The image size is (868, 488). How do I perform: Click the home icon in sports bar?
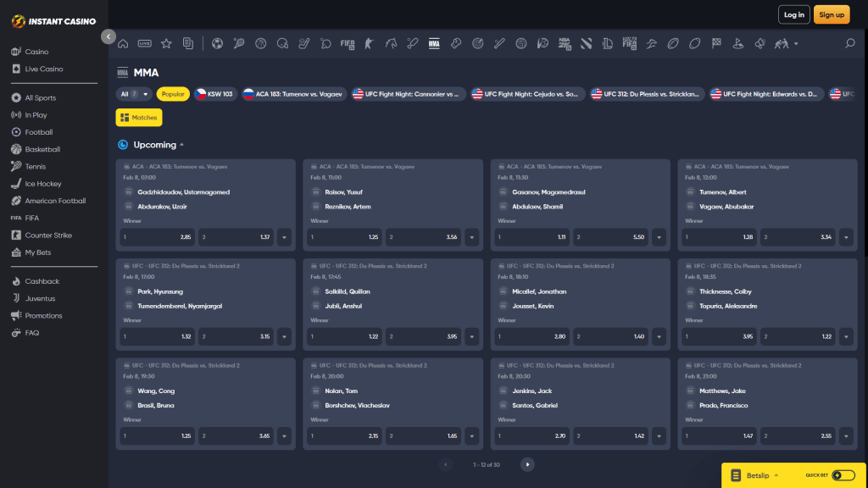pos(124,43)
